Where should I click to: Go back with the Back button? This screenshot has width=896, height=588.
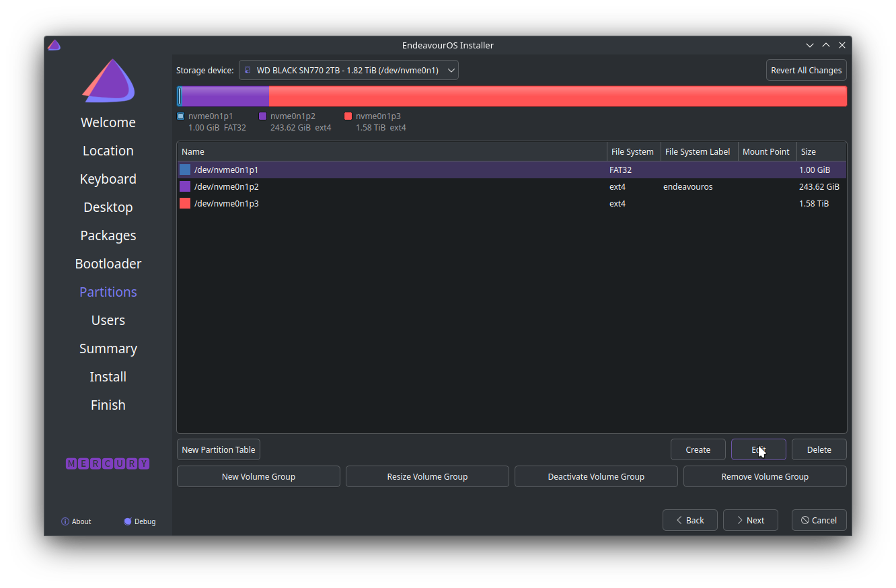coord(690,520)
